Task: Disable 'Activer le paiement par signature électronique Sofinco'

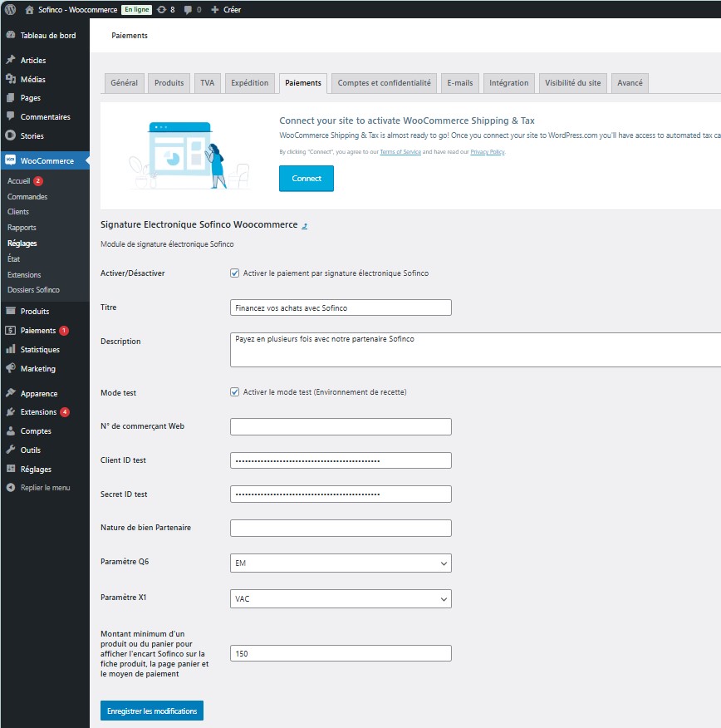Action: pos(234,273)
